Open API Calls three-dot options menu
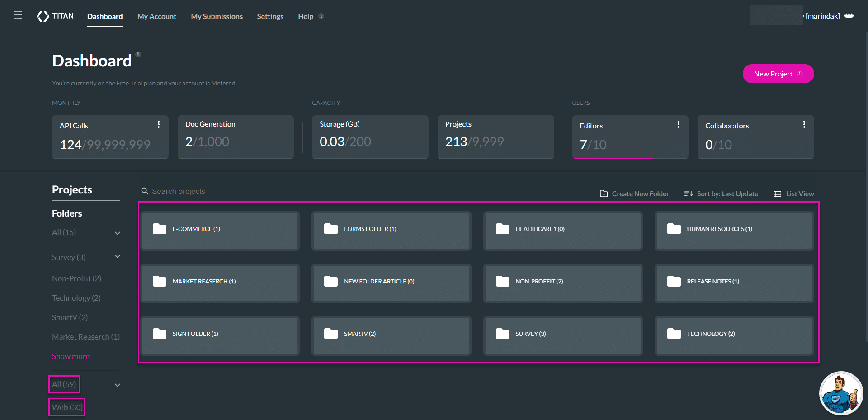Image resolution: width=868 pixels, height=420 pixels. pyautogui.click(x=159, y=124)
